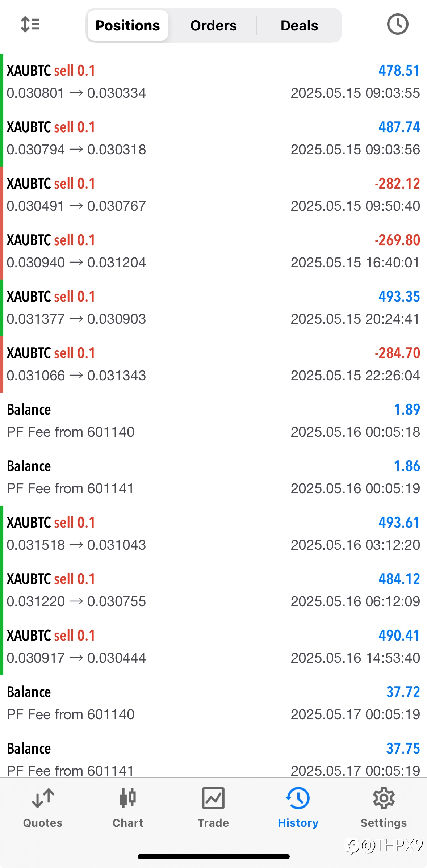Screen dimensions: 427x868
Task: Select Balance entry of 1.86
Action: (213, 477)
